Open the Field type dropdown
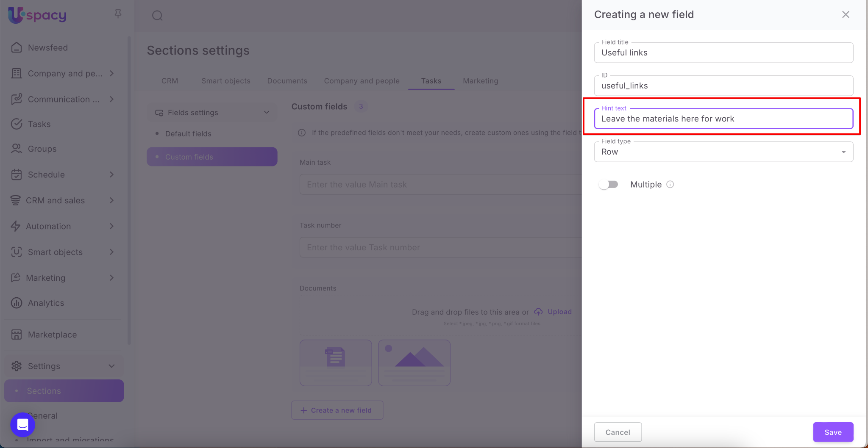This screenshot has height=448, width=868. pos(723,152)
